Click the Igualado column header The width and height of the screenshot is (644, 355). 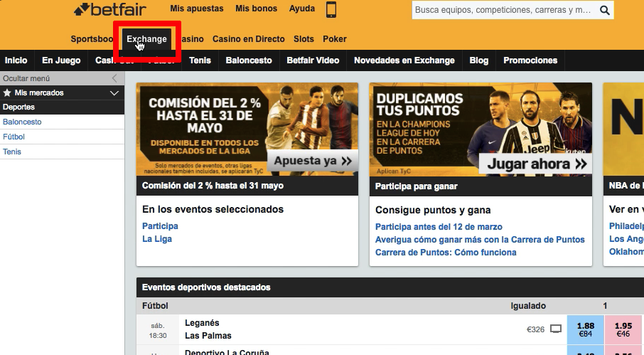pyautogui.click(x=528, y=306)
